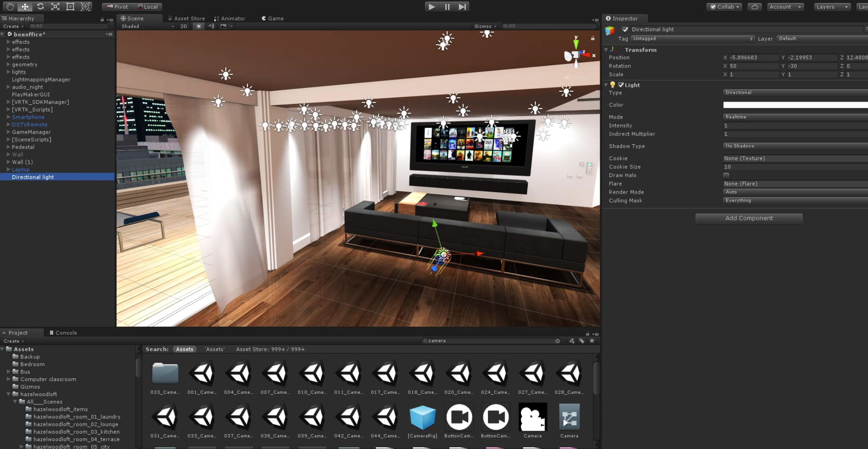
Task: Collapse the Transform component
Action: 606,50
